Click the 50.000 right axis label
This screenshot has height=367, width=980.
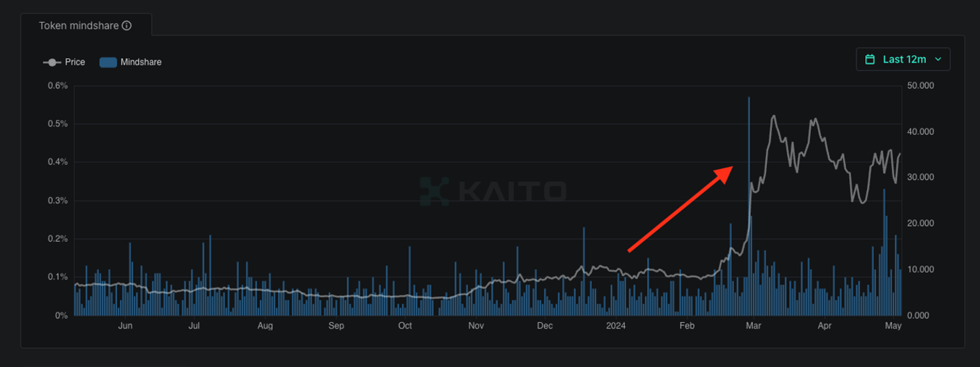920,86
